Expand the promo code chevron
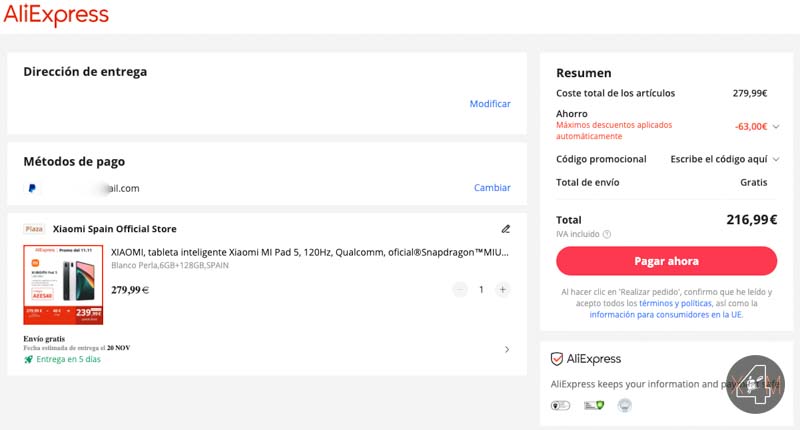Image resolution: width=800 pixels, height=430 pixels. (x=776, y=159)
